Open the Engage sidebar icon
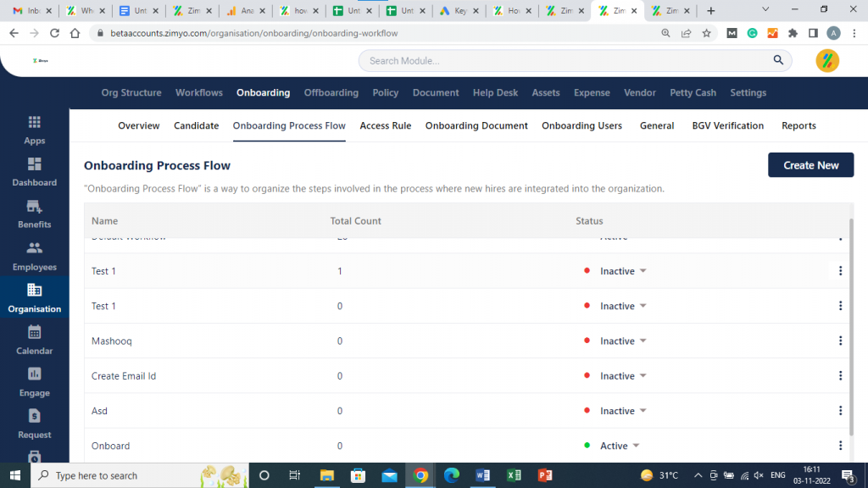The width and height of the screenshot is (868, 488). click(34, 374)
